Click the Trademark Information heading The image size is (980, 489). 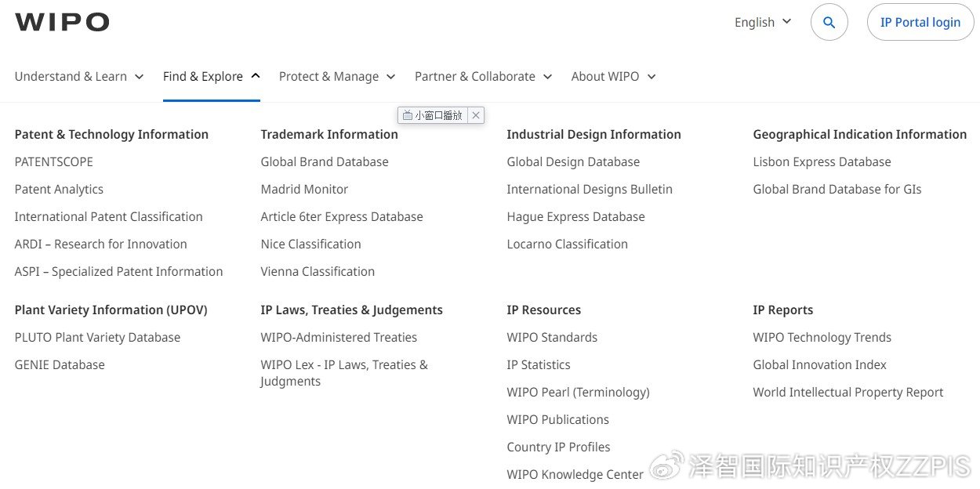click(x=329, y=134)
